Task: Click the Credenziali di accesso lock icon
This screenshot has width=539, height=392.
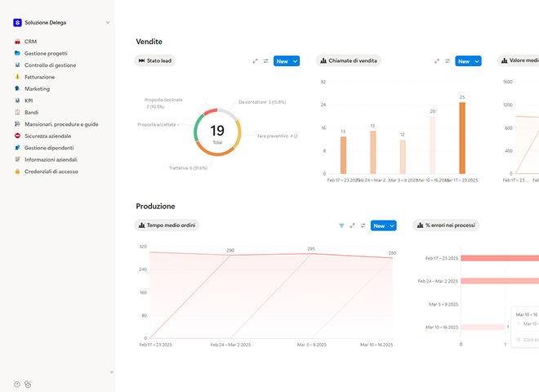Action: pos(17,171)
